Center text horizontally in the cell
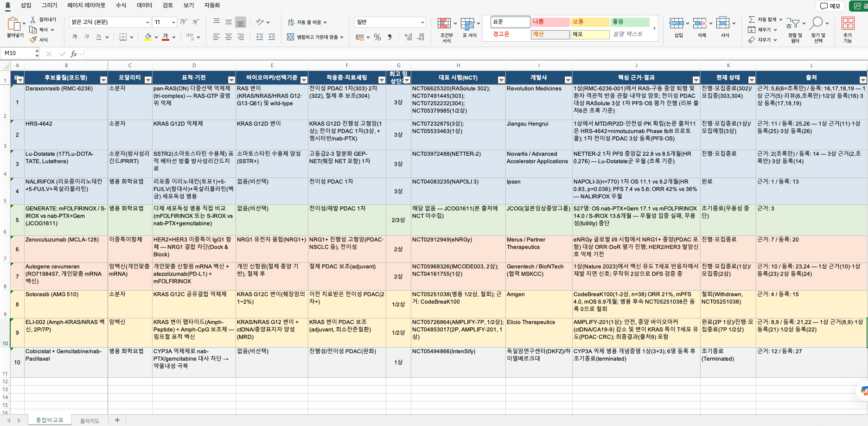 (x=229, y=37)
